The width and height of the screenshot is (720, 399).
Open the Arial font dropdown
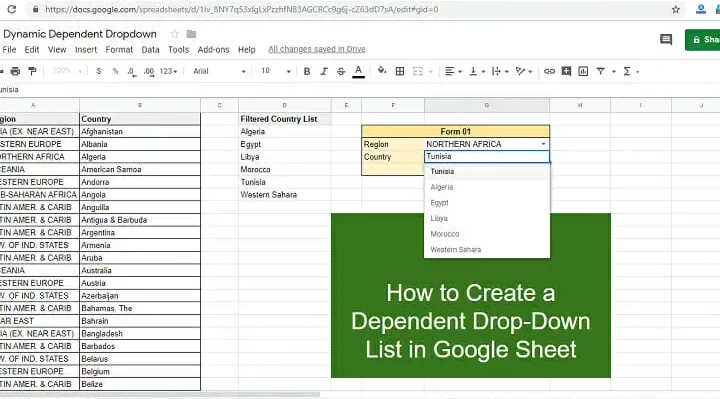(x=219, y=71)
